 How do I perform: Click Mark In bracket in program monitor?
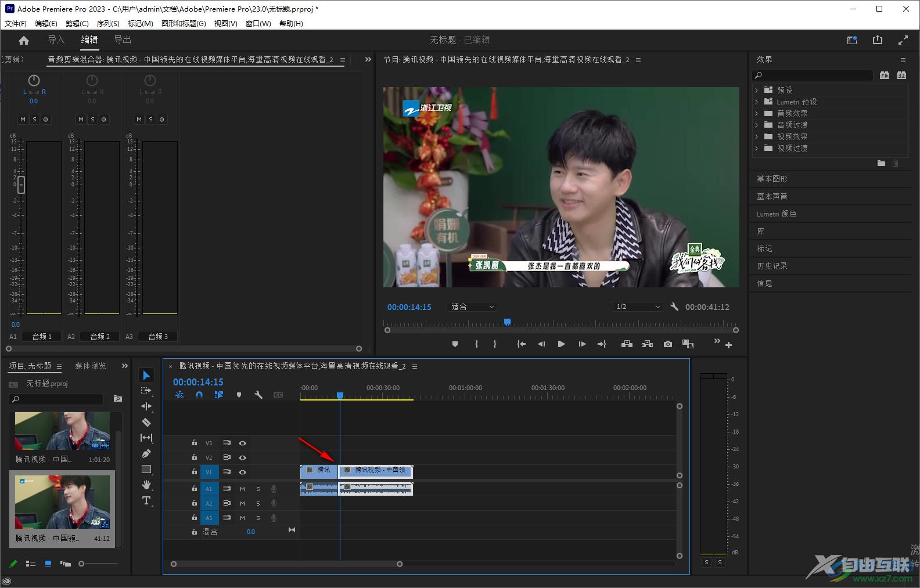click(x=476, y=344)
